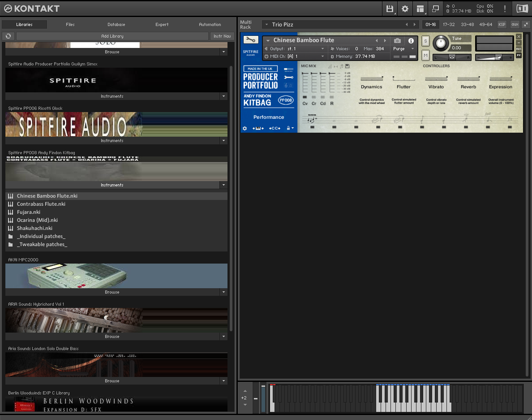Image resolution: width=532 pixels, height=420 pixels.
Task: Toggle the Cr microphone chip
Action: pyautogui.click(x=314, y=97)
